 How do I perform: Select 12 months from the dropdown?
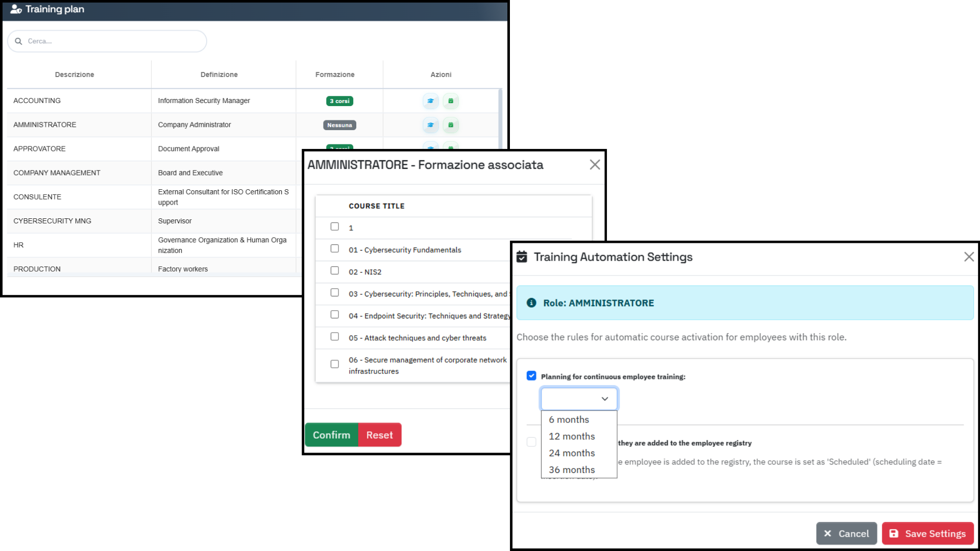(579, 436)
